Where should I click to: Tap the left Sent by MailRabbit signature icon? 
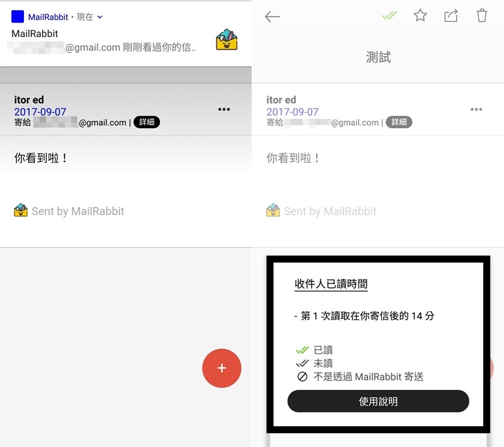(21, 210)
